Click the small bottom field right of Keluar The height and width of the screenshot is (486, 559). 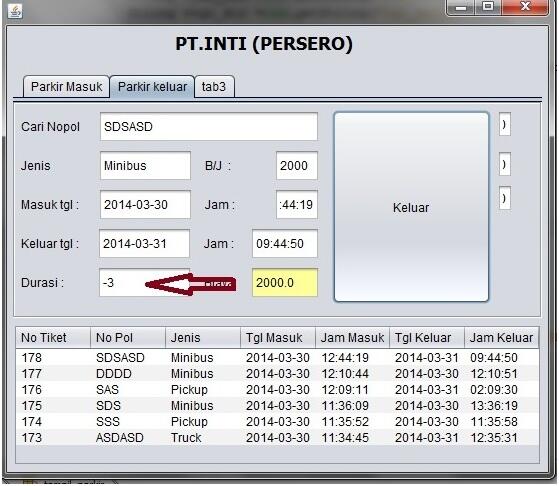click(x=504, y=198)
